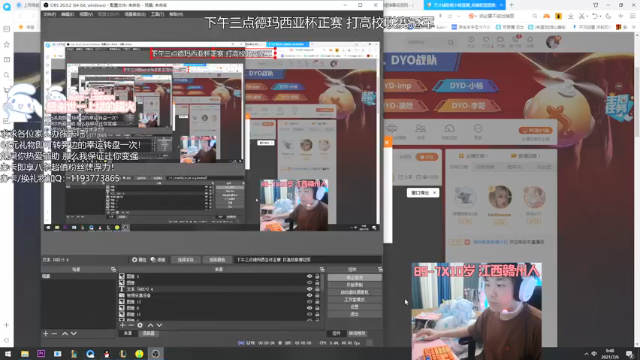Viewport: 640px width, 360px height.
Task: Open the OBS 文件(F) menu
Action: (49, 14)
